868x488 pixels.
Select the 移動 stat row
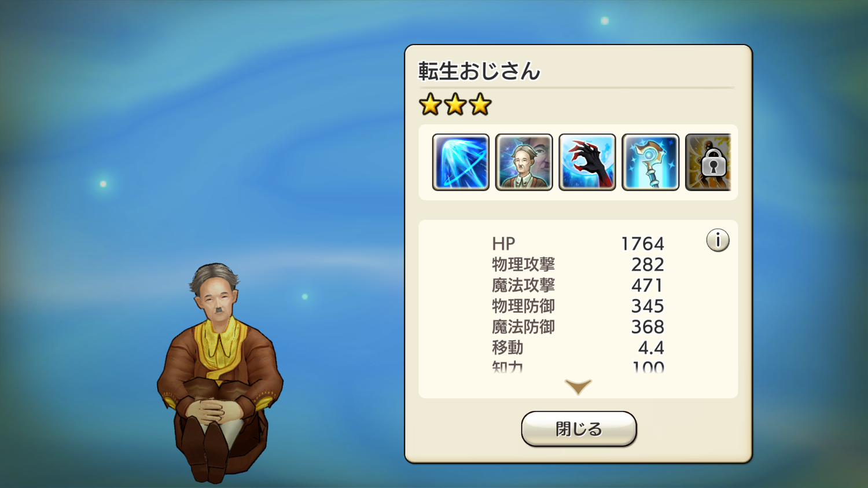coord(578,348)
